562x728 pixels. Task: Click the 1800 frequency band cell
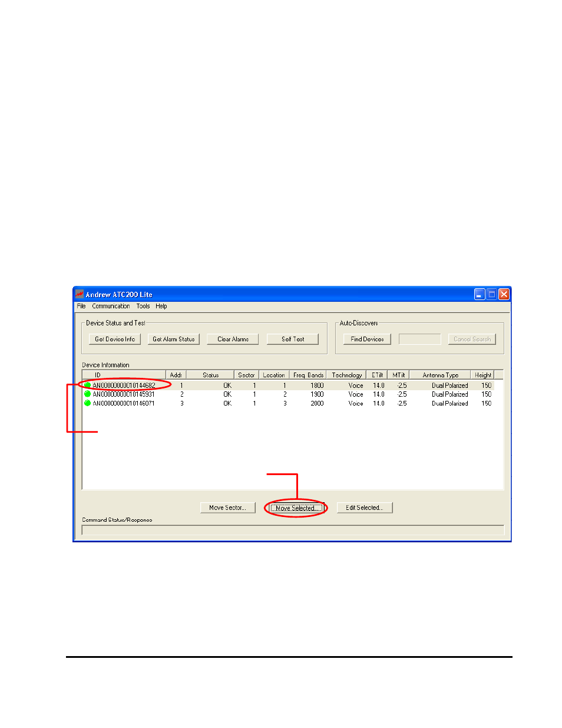[317, 386]
